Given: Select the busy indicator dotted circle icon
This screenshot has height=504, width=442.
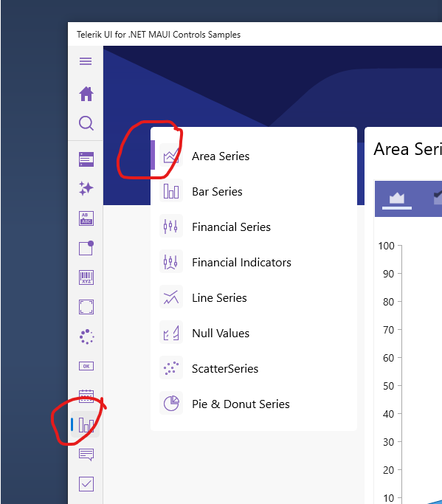Looking at the screenshot, I should 86,336.
